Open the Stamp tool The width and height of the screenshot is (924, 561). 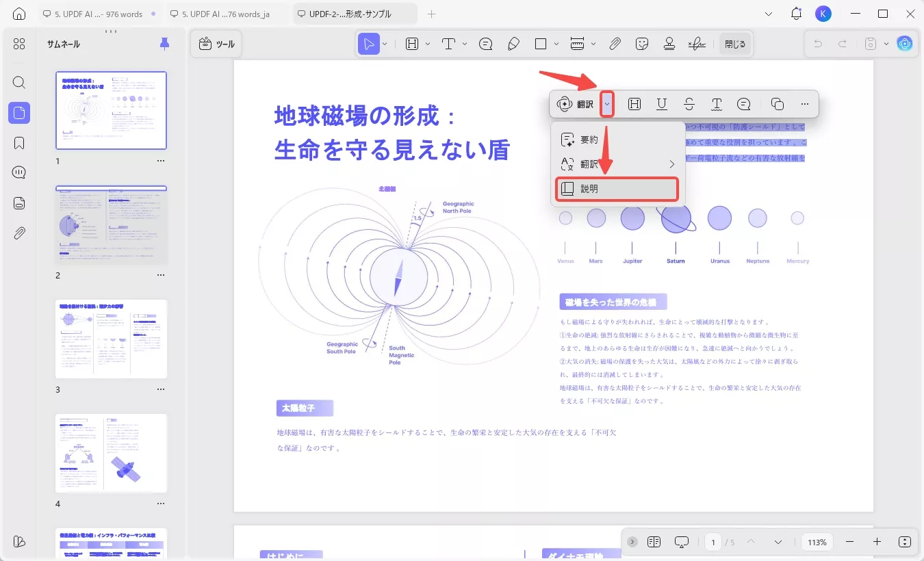pos(669,43)
